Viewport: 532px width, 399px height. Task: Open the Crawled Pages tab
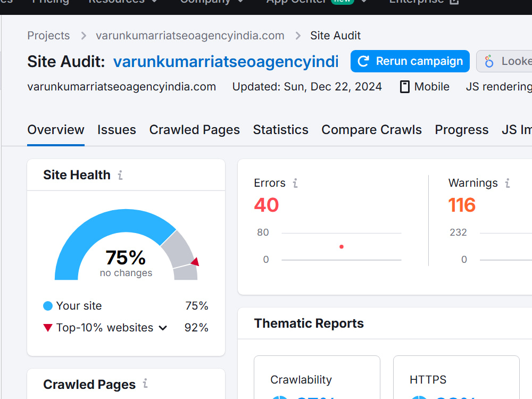[194, 130]
